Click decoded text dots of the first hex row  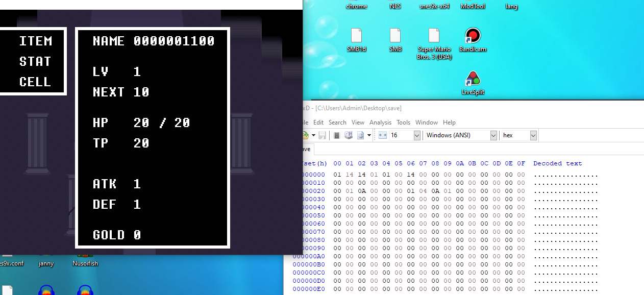tap(565, 175)
